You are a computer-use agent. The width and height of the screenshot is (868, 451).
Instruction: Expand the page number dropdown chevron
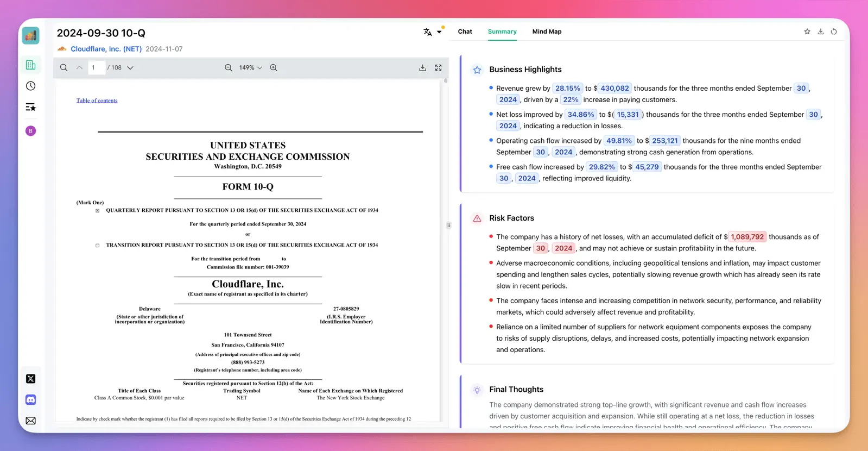130,68
